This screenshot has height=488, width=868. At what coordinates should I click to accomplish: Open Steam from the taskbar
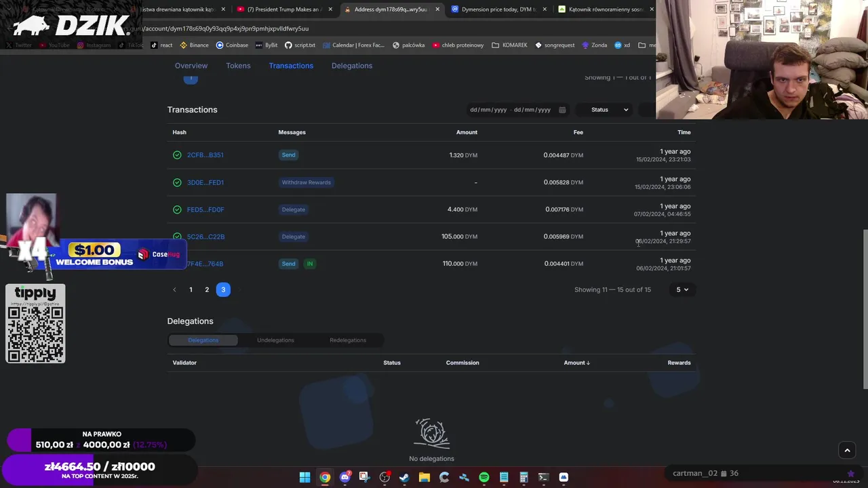coord(404,477)
